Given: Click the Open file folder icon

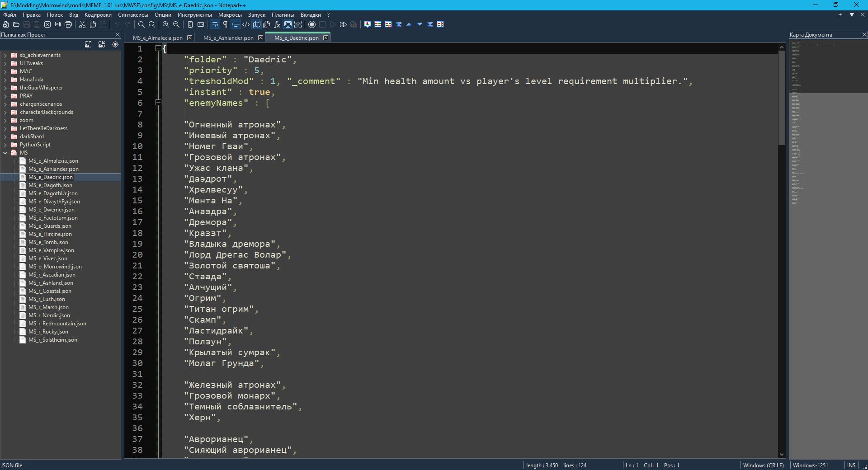Looking at the screenshot, I should (16, 24).
